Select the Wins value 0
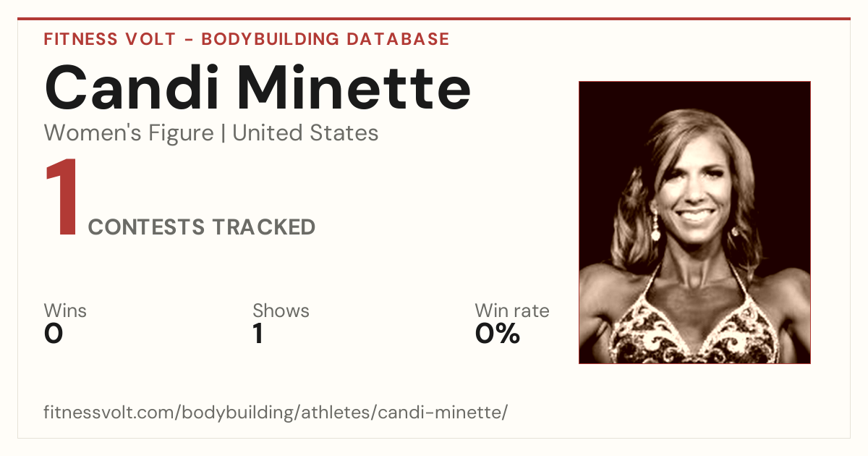The width and height of the screenshot is (868, 456). tap(54, 334)
